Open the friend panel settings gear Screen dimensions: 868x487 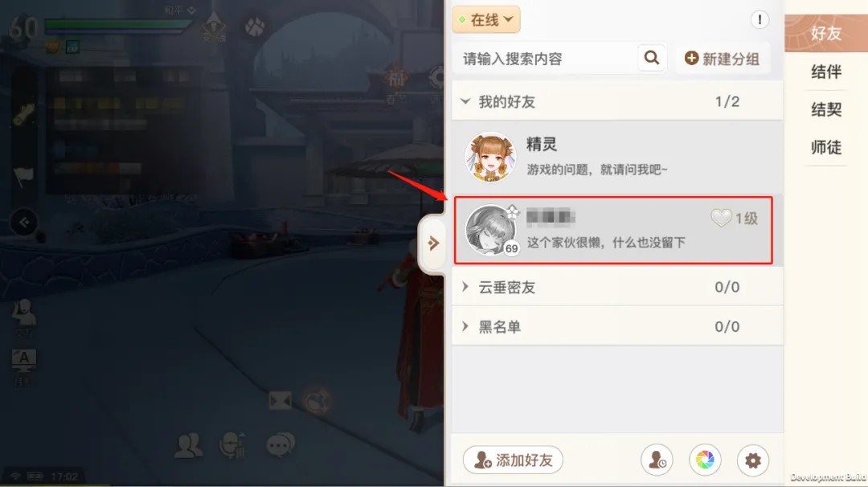pos(753,460)
